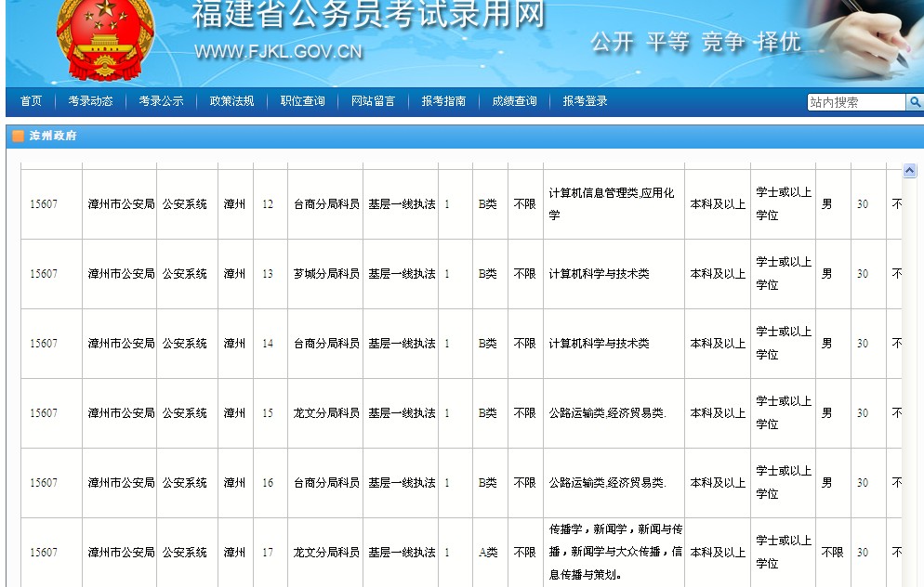This screenshot has height=587, width=924.
Task: Click the 报考登录 link
Action: point(586,102)
